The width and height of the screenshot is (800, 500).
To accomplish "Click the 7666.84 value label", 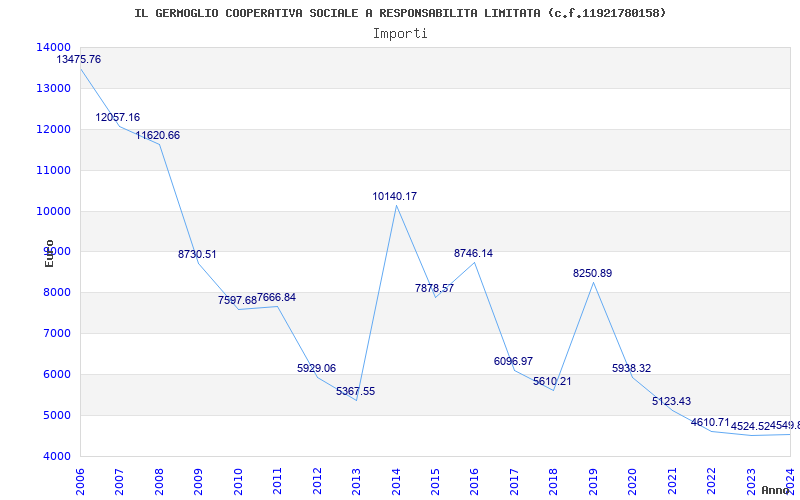I will (277, 297).
